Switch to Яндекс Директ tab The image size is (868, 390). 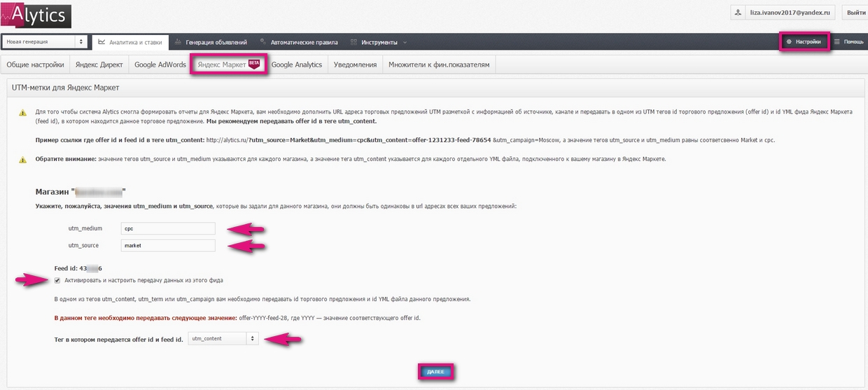click(99, 64)
